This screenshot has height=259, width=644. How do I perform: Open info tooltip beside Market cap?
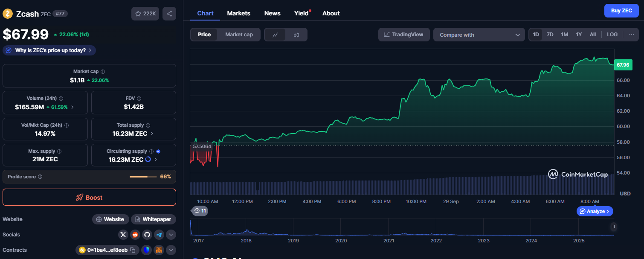pos(103,72)
